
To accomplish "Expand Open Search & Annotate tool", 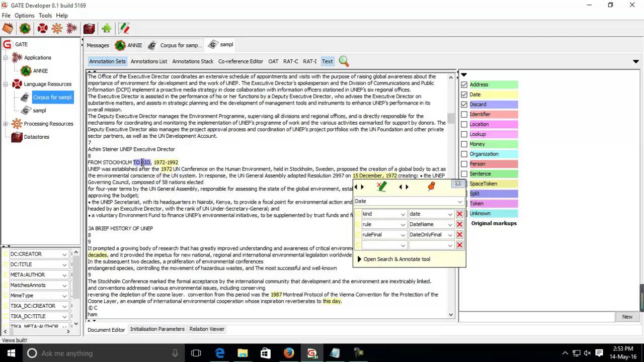I will pos(359,259).
